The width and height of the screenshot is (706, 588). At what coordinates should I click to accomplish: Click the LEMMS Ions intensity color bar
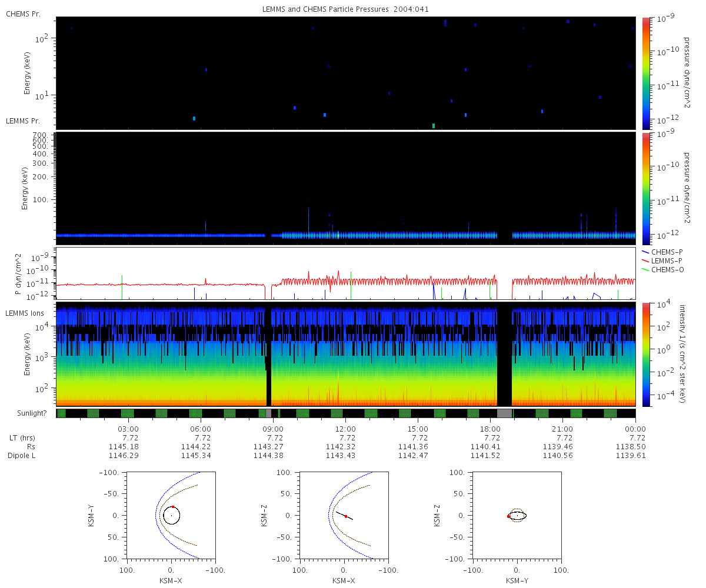click(646, 354)
